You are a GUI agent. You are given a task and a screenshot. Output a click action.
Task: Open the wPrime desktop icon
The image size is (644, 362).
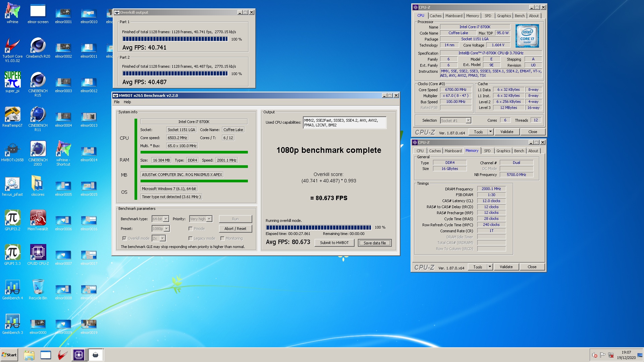coord(12,13)
